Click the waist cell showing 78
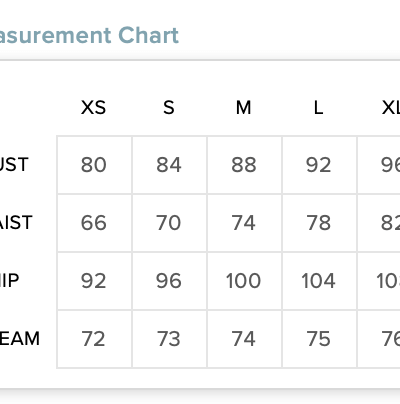This screenshot has width=400, height=404. coord(319,223)
